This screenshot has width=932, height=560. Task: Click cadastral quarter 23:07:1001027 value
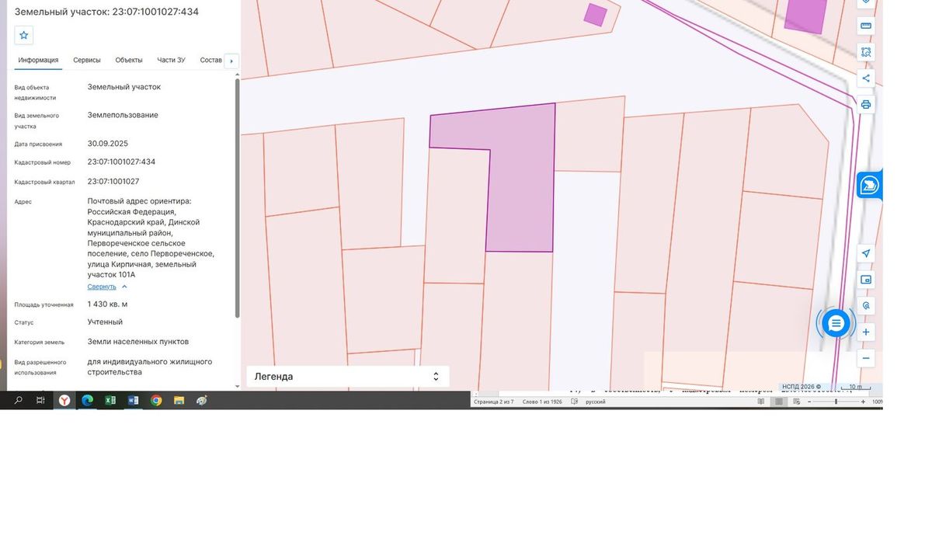113,181
